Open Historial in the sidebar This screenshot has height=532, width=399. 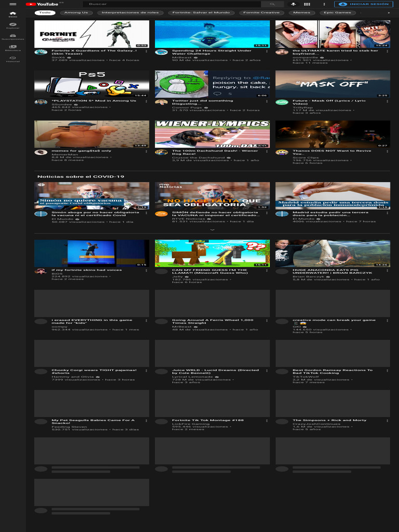click(x=13, y=59)
